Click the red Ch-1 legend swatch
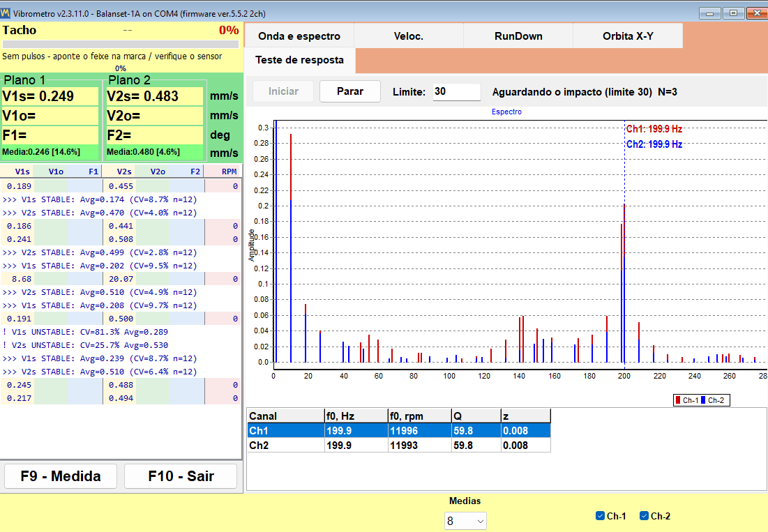This screenshot has height=532, width=768. tap(678, 400)
